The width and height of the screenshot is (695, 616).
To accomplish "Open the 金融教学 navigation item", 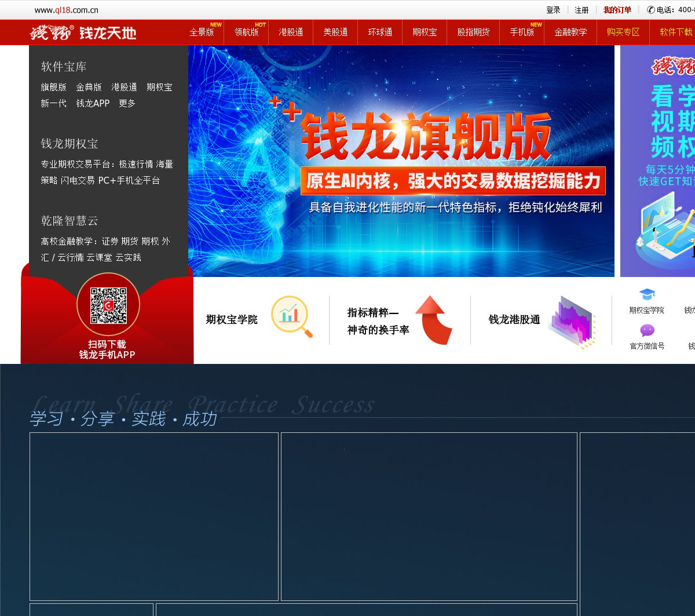I will pyautogui.click(x=570, y=32).
